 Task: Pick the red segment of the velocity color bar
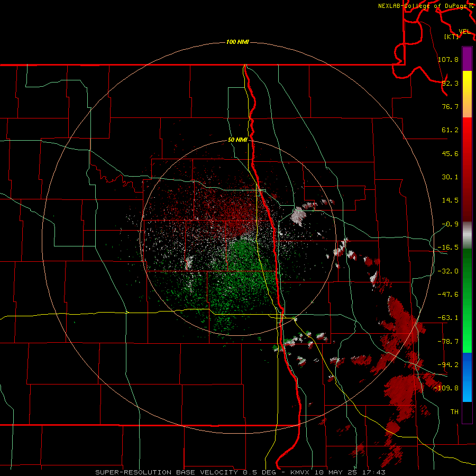(x=467, y=169)
